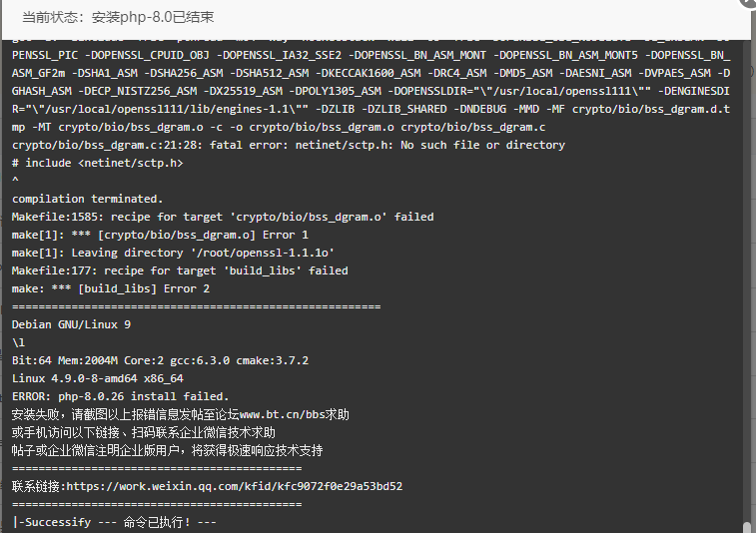Viewport: 756px width, 533px height.
Task: Open the work.weixin.qq.com support link
Action: 235,486
